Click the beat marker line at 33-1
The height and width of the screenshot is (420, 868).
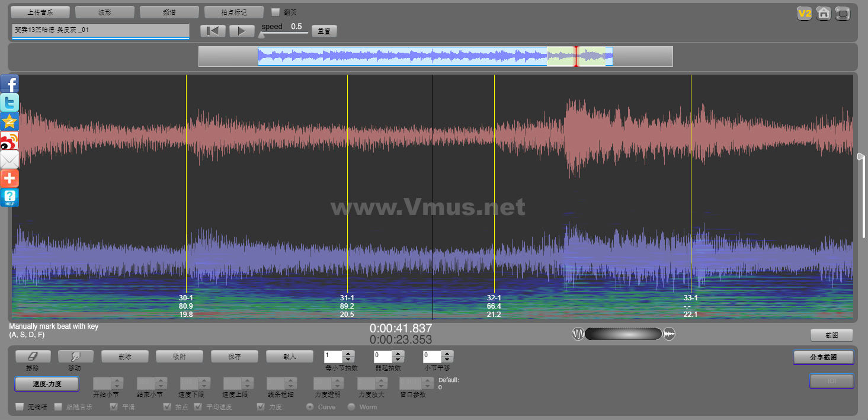pos(691,184)
